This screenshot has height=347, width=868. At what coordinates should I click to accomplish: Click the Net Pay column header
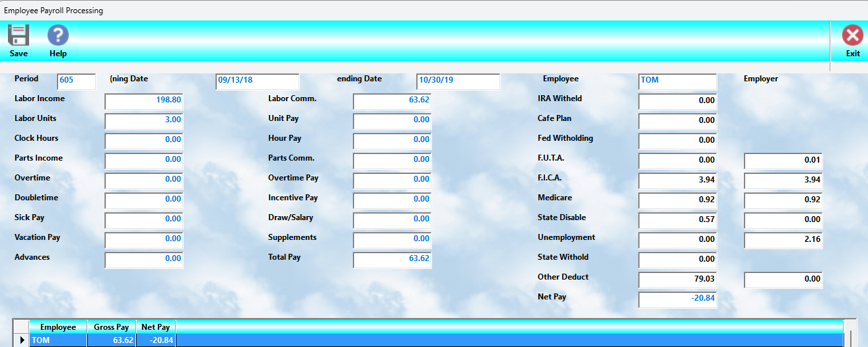pyautogui.click(x=156, y=327)
